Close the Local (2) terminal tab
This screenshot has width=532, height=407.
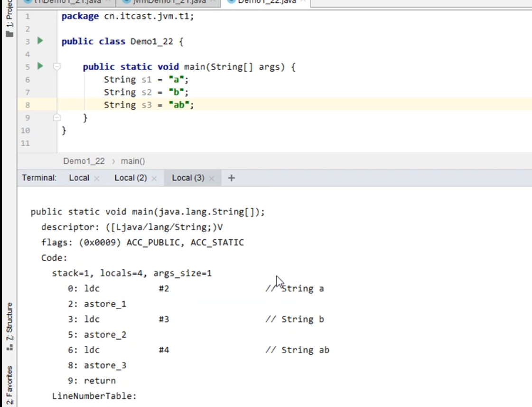click(x=154, y=179)
